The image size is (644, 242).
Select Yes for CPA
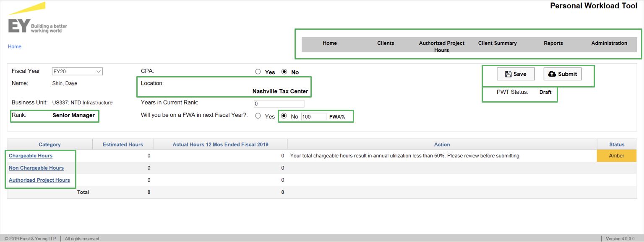coord(258,72)
